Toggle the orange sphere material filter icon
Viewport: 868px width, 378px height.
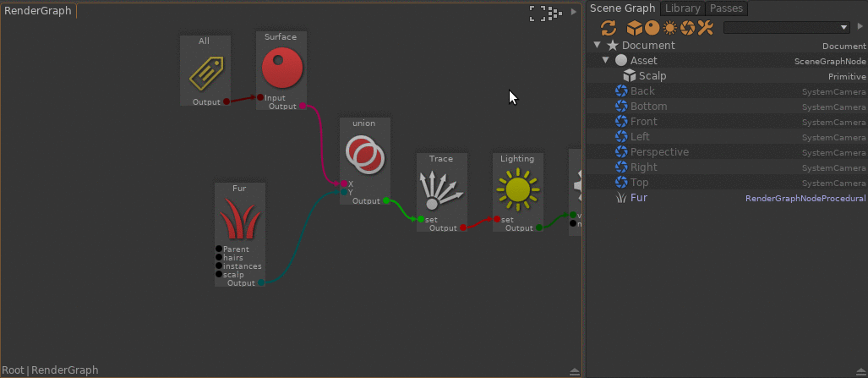pyautogui.click(x=652, y=27)
